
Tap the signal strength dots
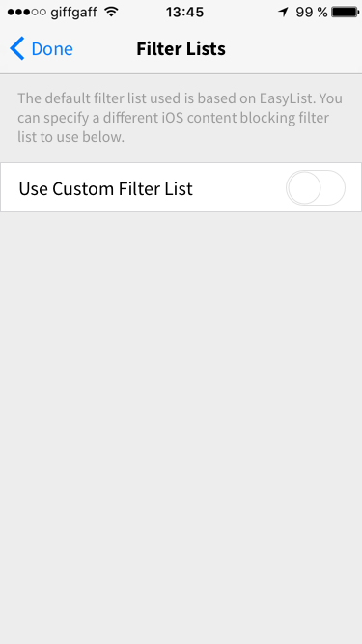click(26, 13)
